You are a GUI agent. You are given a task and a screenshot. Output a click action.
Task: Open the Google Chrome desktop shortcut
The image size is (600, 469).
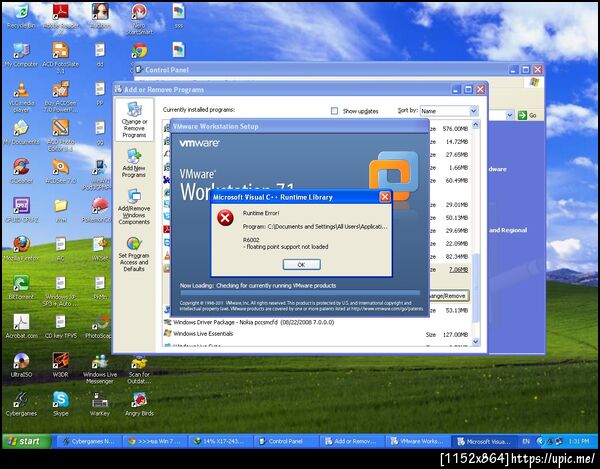coord(140,51)
